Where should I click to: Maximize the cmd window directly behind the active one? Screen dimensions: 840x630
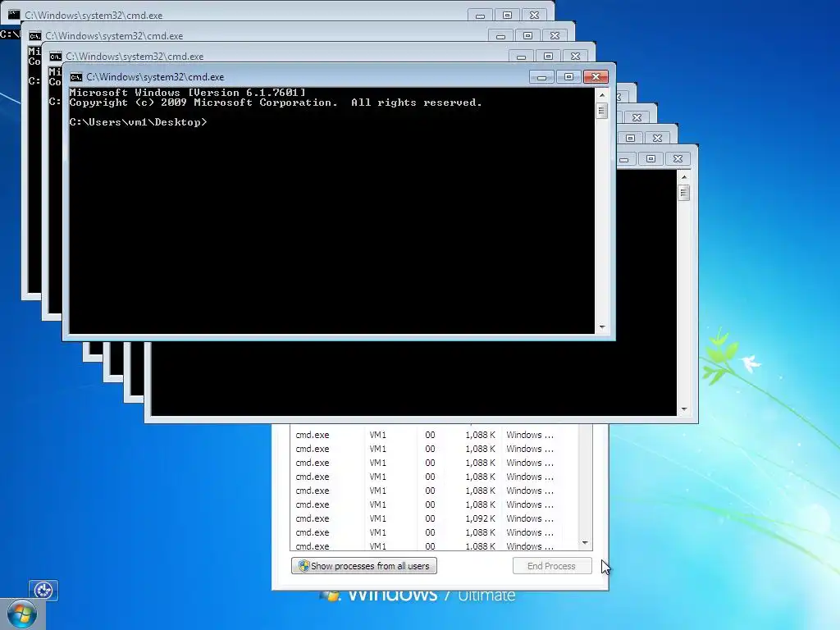click(548, 57)
